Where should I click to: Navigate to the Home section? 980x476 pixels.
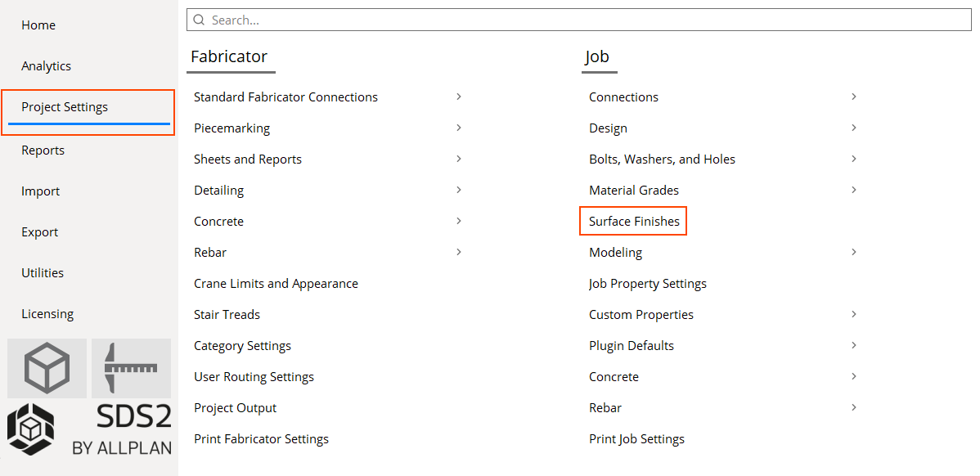click(38, 25)
